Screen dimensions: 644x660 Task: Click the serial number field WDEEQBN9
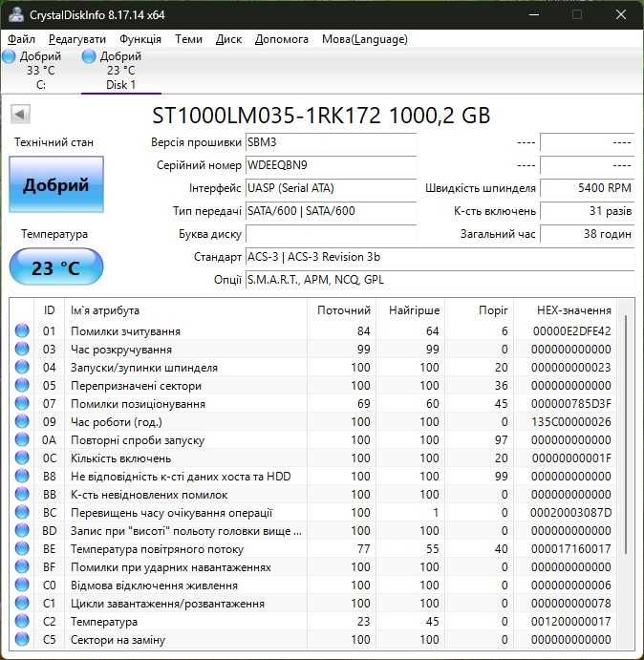pyautogui.click(x=331, y=165)
